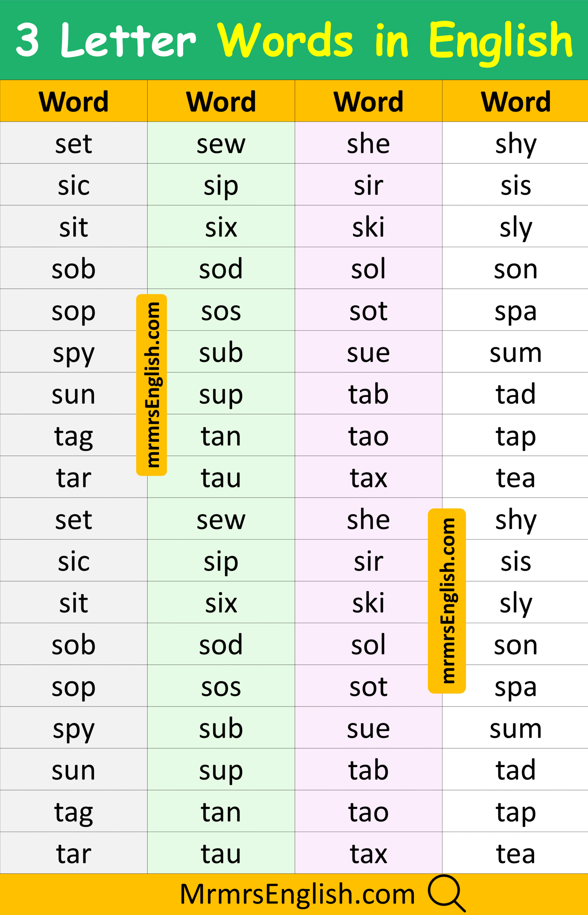The height and width of the screenshot is (915, 588).
Task: Select the "Word" header above "she"
Action: click(369, 102)
